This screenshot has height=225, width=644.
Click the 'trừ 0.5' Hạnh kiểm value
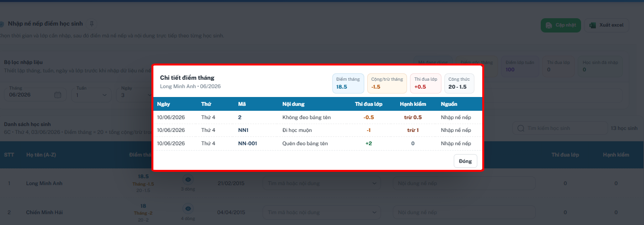(412, 117)
